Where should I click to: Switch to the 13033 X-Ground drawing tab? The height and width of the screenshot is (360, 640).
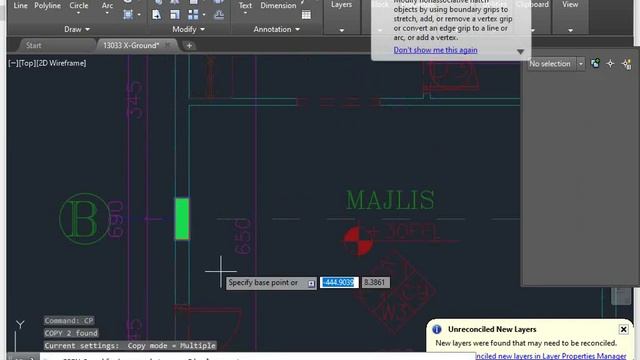(x=131, y=45)
